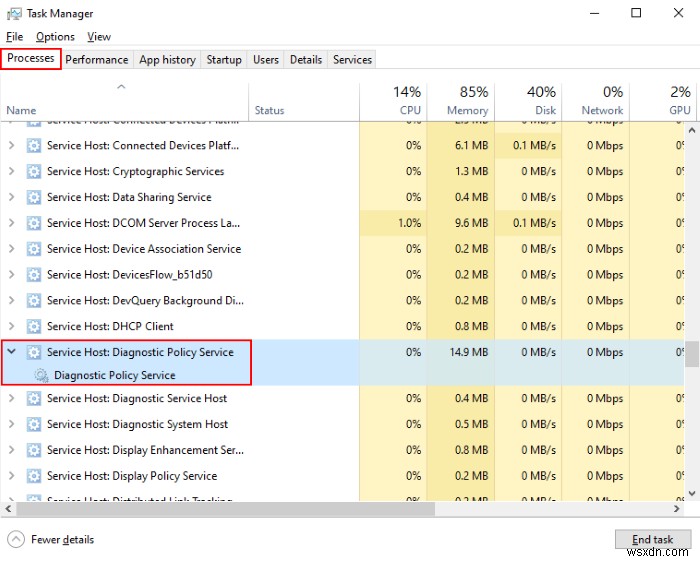The image size is (700, 562).
Task: Click the Task Manager title bar icon
Action: 14,13
